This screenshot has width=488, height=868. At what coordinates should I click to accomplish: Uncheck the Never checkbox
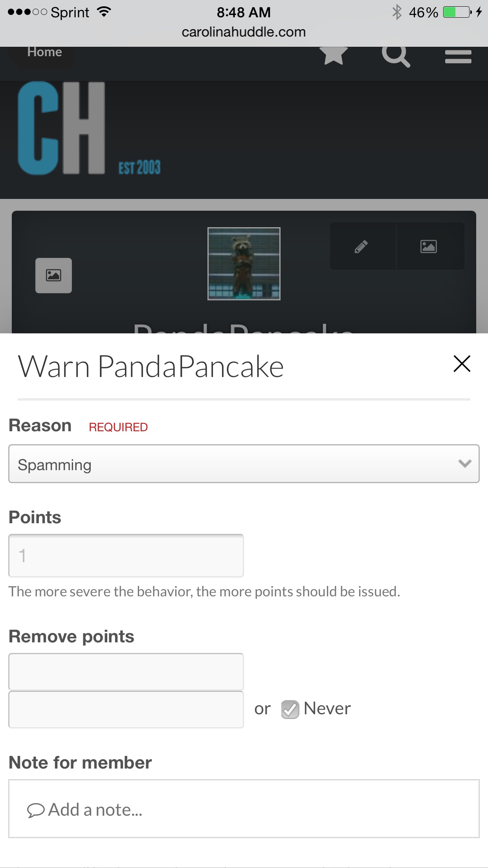(290, 709)
